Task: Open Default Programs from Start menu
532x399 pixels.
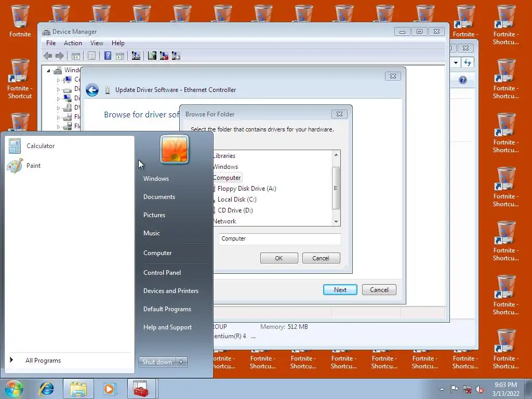Action: tap(167, 309)
